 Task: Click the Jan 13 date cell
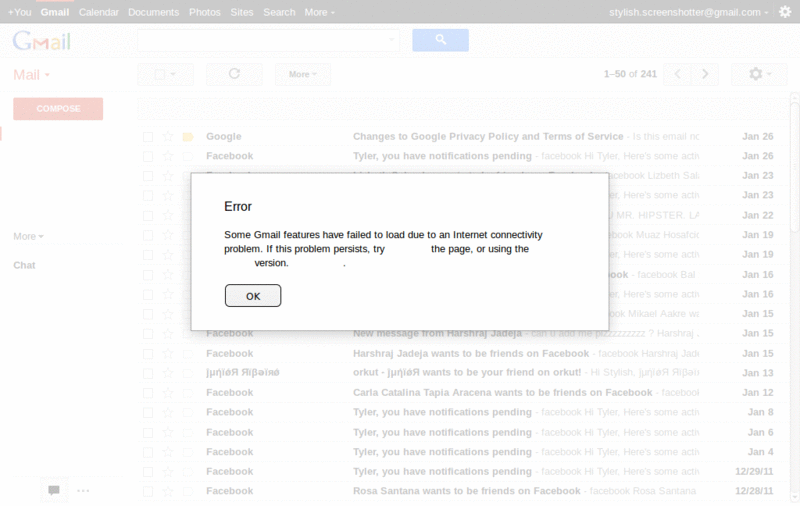pyautogui.click(x=758, y=373)
